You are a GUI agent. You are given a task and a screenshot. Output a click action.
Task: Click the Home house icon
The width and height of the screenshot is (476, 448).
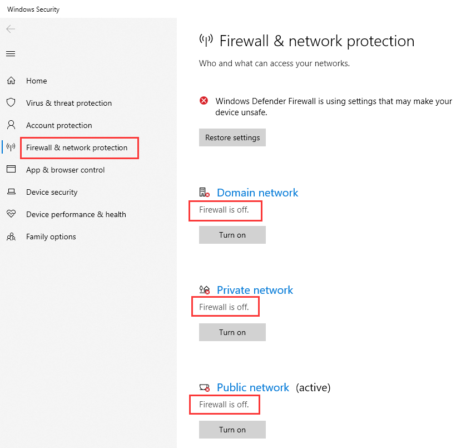pos(11,81)
